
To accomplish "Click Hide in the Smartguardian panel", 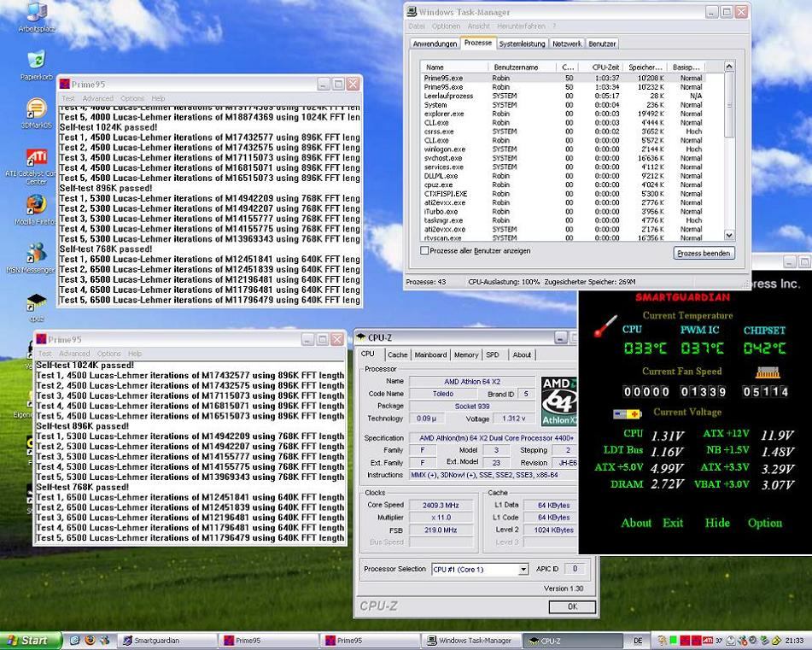I will point(717,523).
